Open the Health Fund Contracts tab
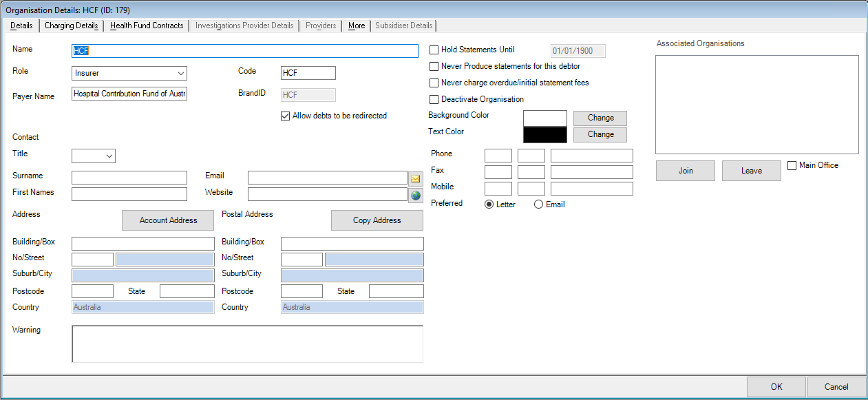868x400 pixels. coord(147,25)
